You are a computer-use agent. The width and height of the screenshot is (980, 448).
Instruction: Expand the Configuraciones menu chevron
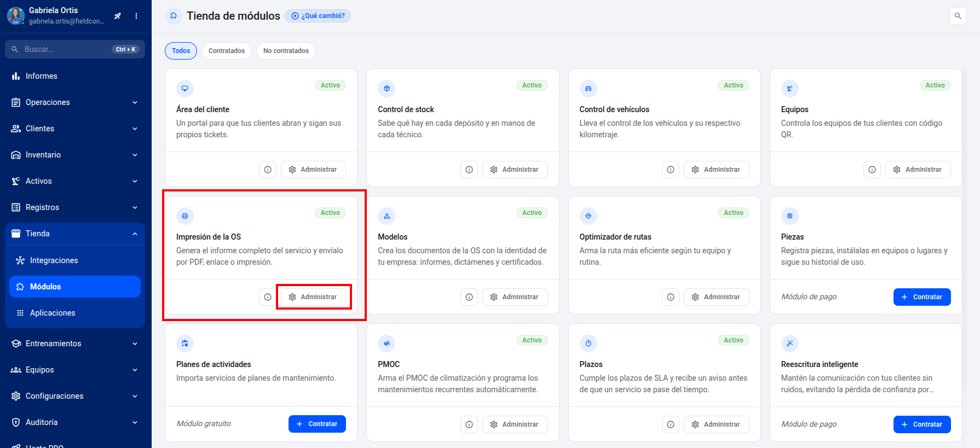(x=135, y=396)
